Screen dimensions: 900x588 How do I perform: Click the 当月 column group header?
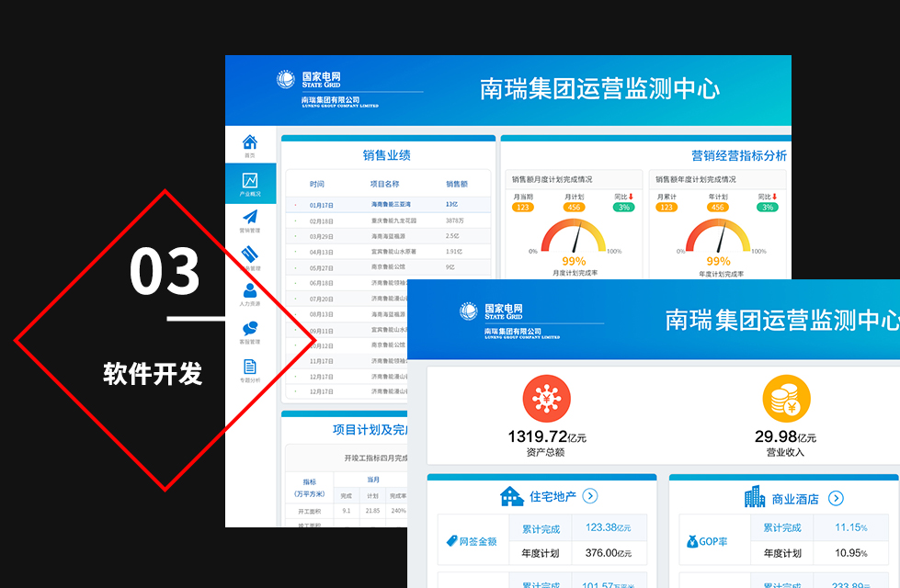[x=373, y=480]
